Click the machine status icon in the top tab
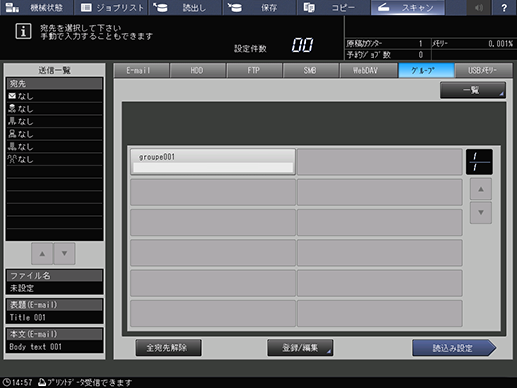Image resolution: width=517 pixels, height=388 pixels. (x=12, y=7)
